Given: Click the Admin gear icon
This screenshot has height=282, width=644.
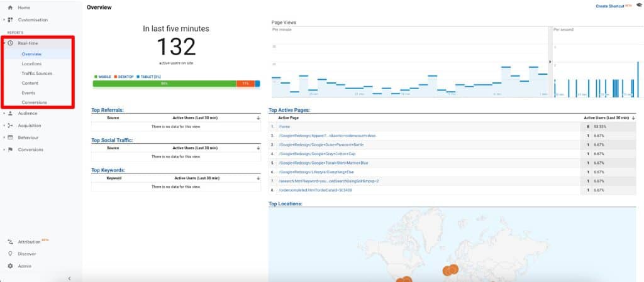Looking at the screenshot, I should 10,266.
